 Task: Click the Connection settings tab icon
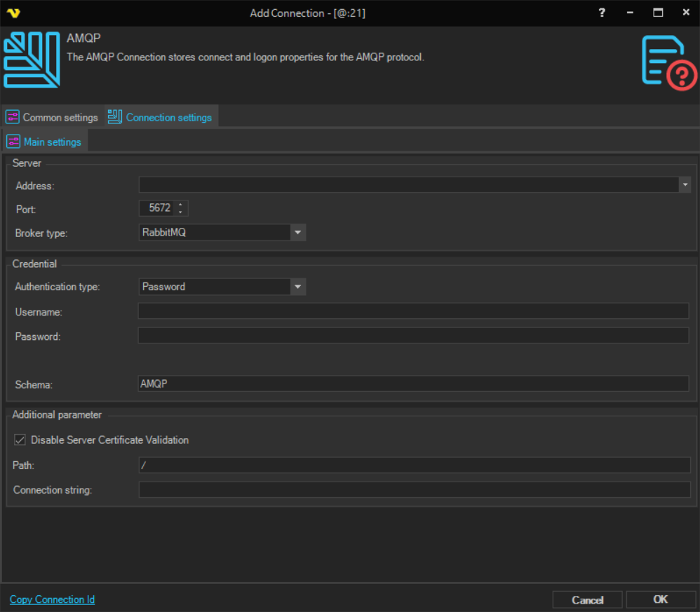(115, 117)
